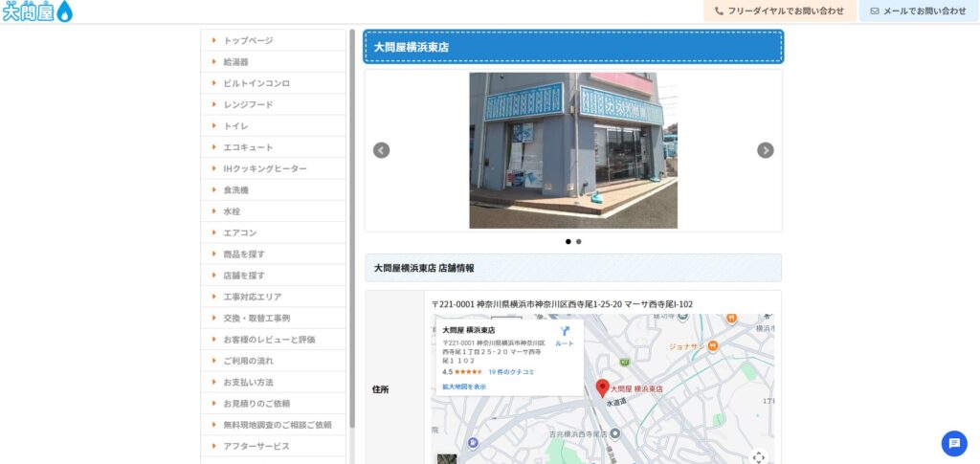Select the second carousel dot indicator
Viewport: 980px width, 464px height.
(579, 242)
